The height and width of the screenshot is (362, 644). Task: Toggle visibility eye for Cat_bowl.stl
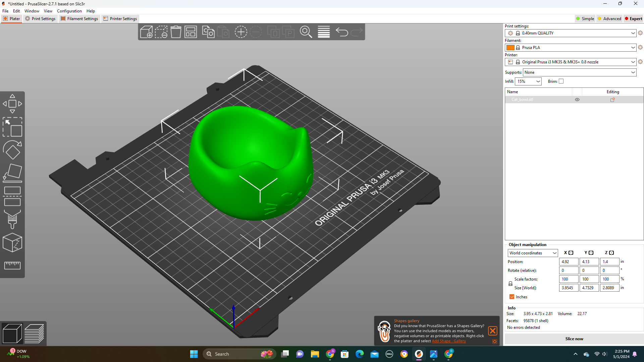click(577, 100)
